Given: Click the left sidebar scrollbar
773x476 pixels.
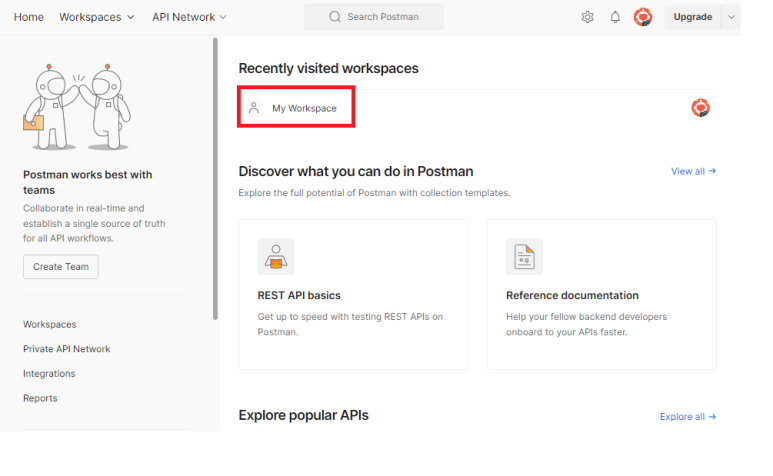Looking at the screenshot, I should tap(215, 178).
